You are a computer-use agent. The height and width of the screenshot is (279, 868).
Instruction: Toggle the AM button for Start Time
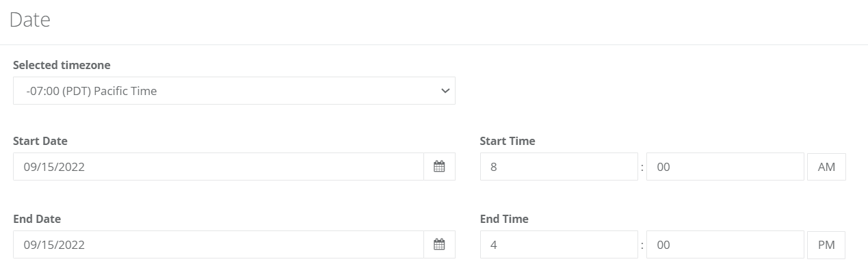[x=826, y=166]
